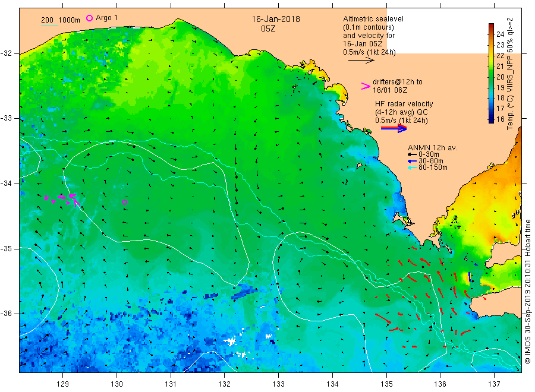535x392 pixels.
Task: Click the blue 30-80m ANMN arrow
Action: [x=412, y=161]
